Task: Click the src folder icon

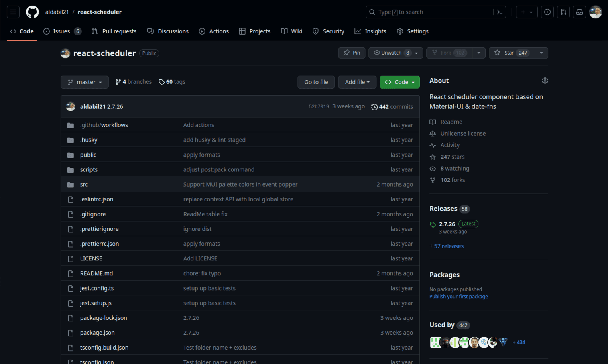Action: pyautogui.click(x=71, y=185)
